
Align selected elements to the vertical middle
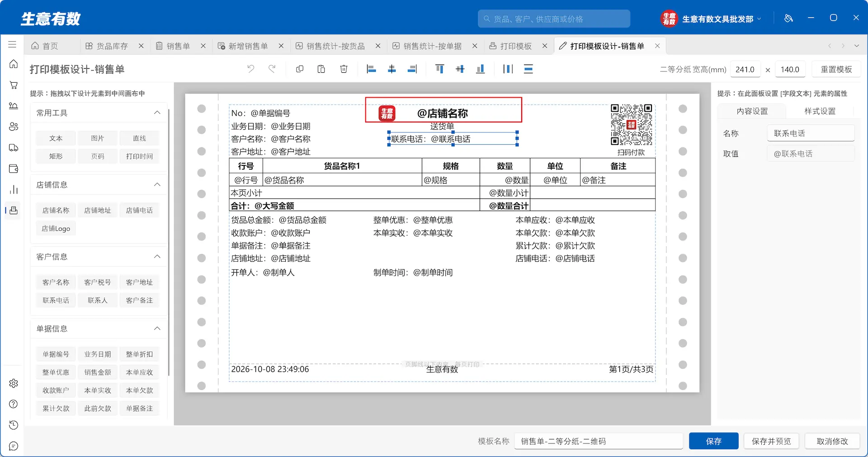coord(460,69)
